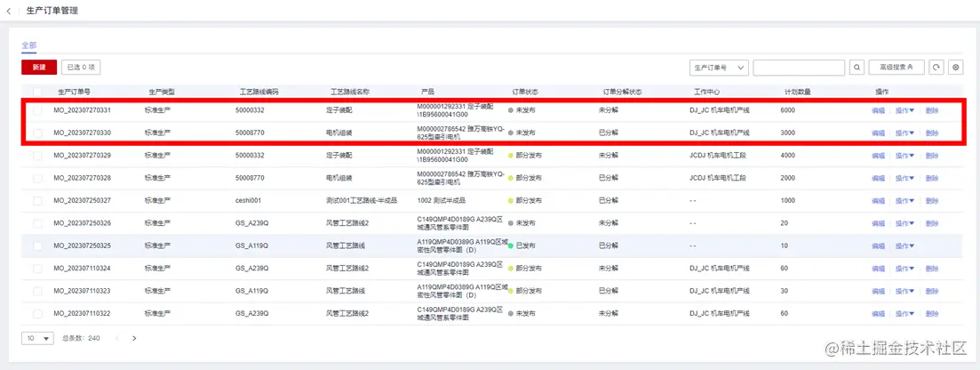Image resolution: width=980 pixels, height=370 pixels.
Task: Check the box for MO_202307110323
Action: click(37, 291)
